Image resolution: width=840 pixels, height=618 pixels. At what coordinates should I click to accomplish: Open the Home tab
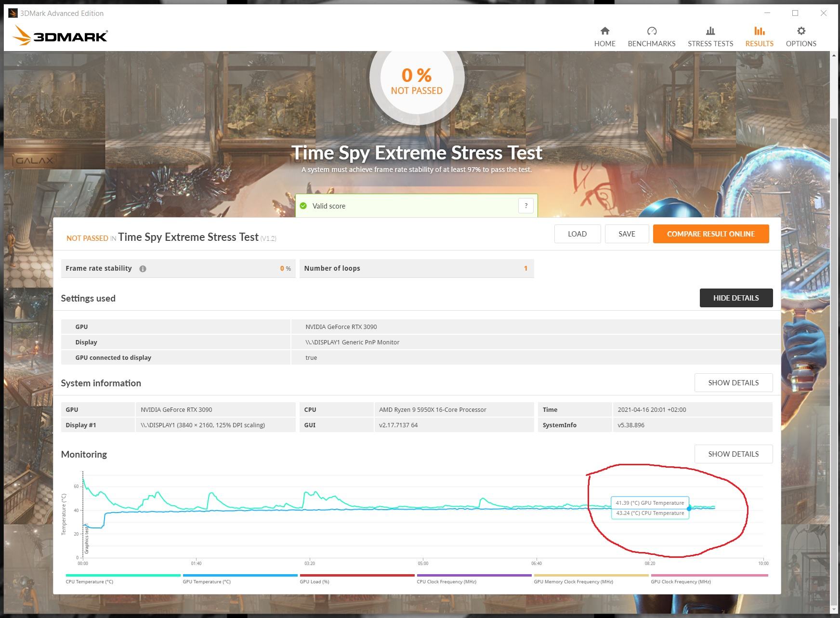(x=604, y=37)
